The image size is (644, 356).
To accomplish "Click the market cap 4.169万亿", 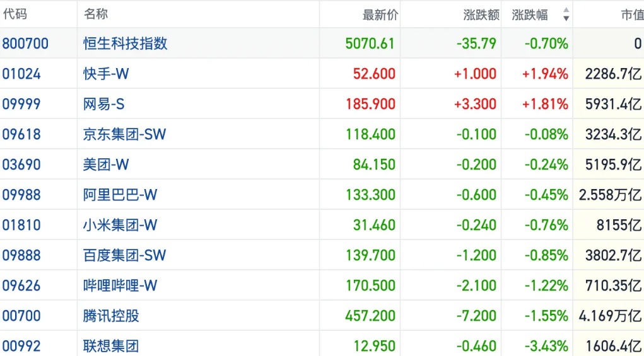I will point(611,316).
